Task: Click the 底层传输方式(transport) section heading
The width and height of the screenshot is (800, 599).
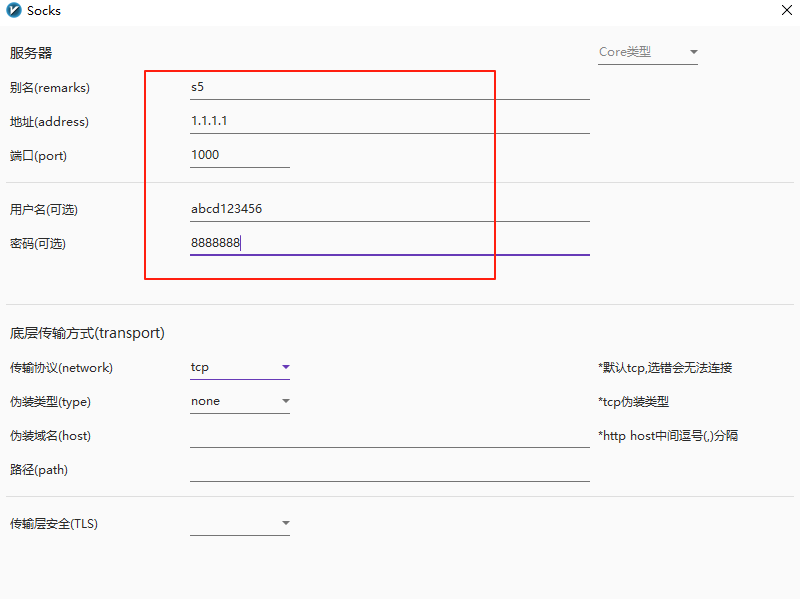Action: point(87,333)
